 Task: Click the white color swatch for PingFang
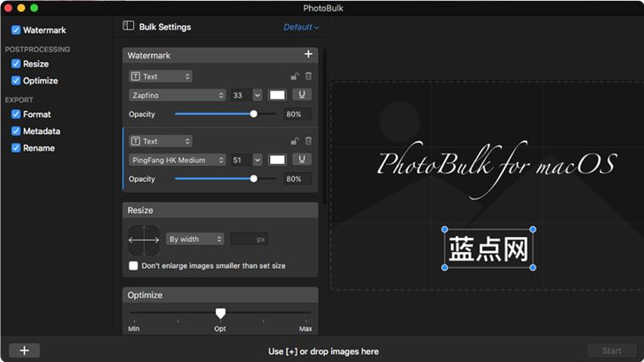[277, 160]
